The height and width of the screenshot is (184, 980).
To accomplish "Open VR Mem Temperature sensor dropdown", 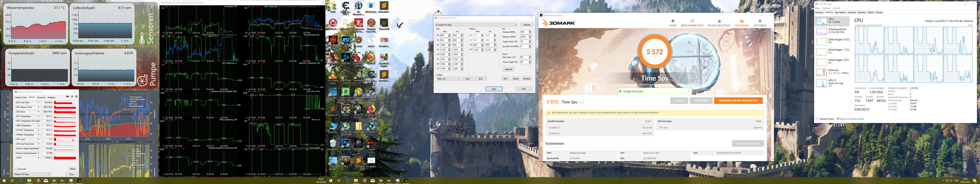I will click(38, 135).
